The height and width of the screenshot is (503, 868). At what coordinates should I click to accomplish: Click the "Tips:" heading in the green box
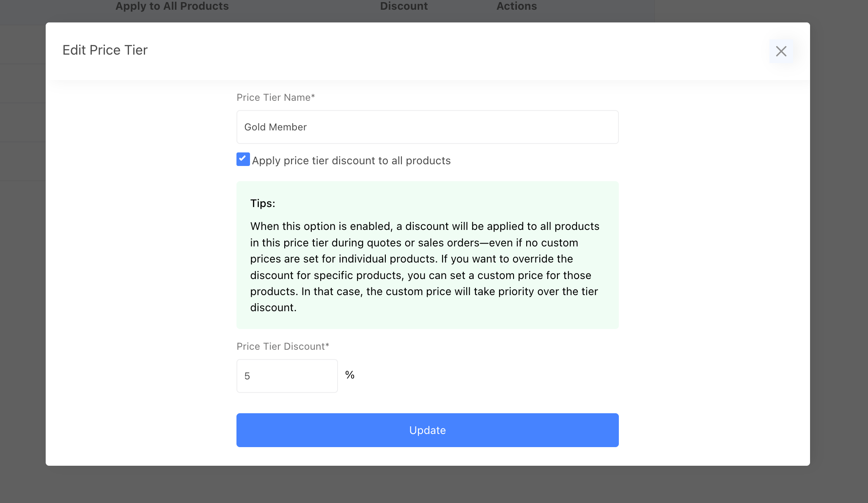point(263,204)
